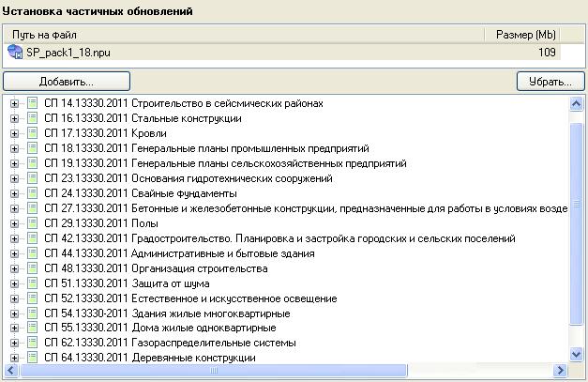Click document icon for Газораспределительные системы

[32, 343]
